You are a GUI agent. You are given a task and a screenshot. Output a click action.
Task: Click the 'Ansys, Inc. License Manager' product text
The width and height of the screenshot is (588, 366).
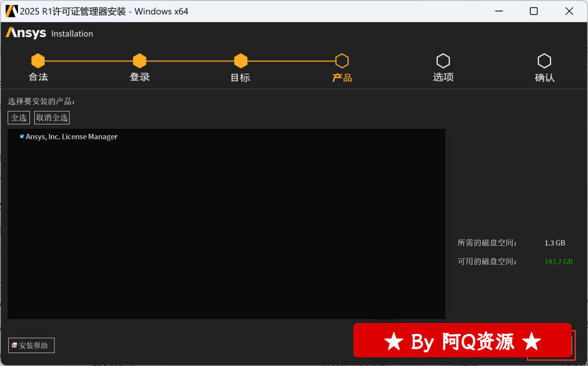click(x=72, y=137)
